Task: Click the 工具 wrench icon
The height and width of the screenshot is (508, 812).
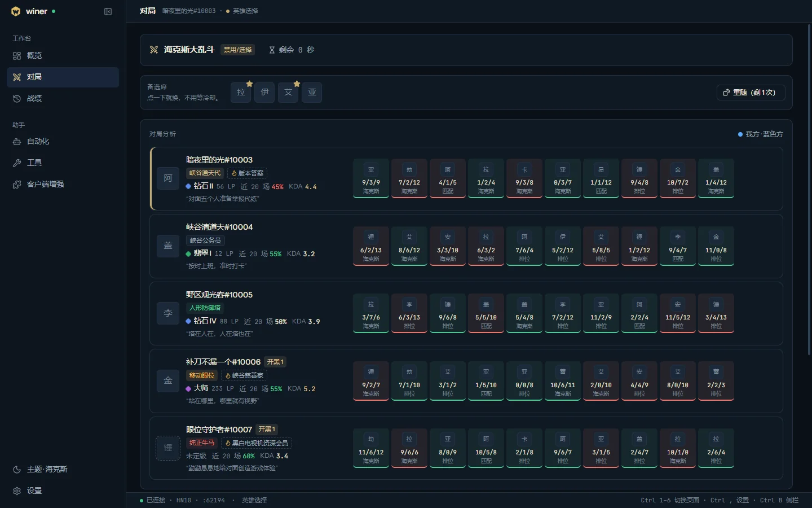Action: 17,163
